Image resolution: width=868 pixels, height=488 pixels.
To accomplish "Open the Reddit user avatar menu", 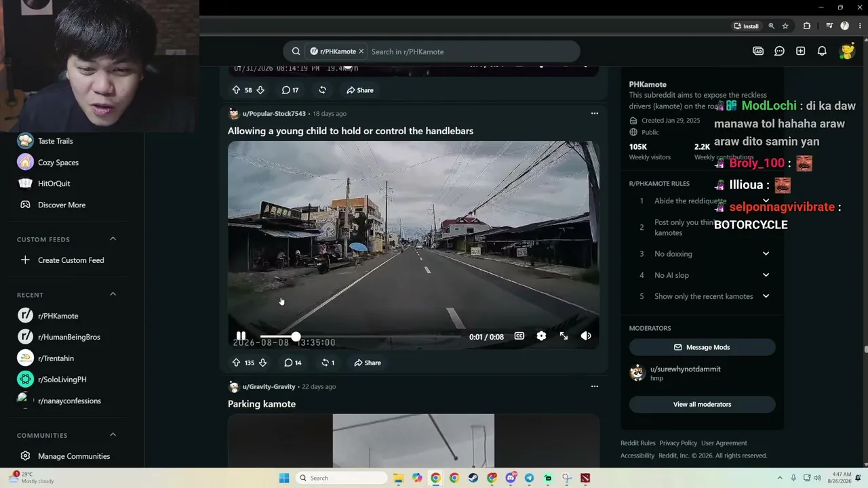I will click(x=847, y=52).
